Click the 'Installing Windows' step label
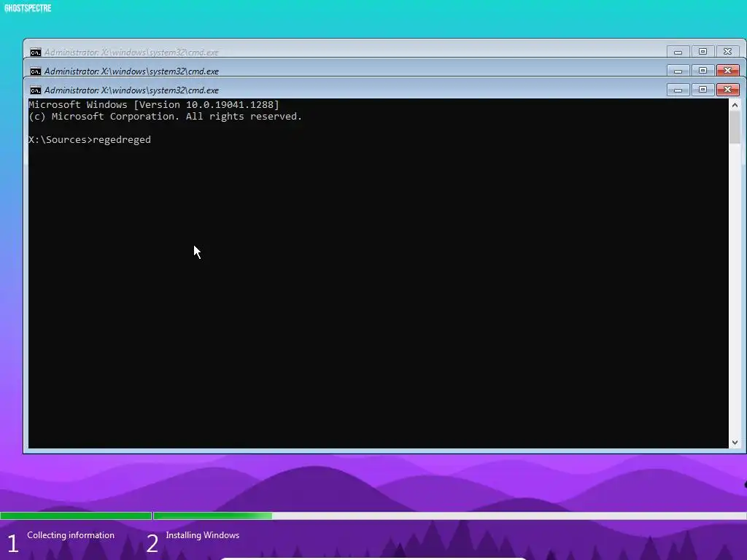The width and height of the screenshot is (747, 560). click(203, 535)
